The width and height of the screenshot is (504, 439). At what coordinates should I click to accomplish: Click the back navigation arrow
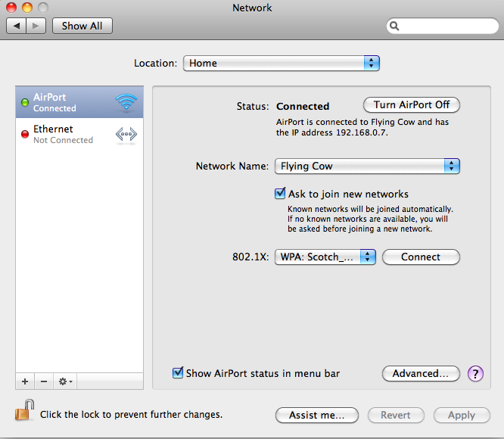pyautogui.click(x=17, y=26)
